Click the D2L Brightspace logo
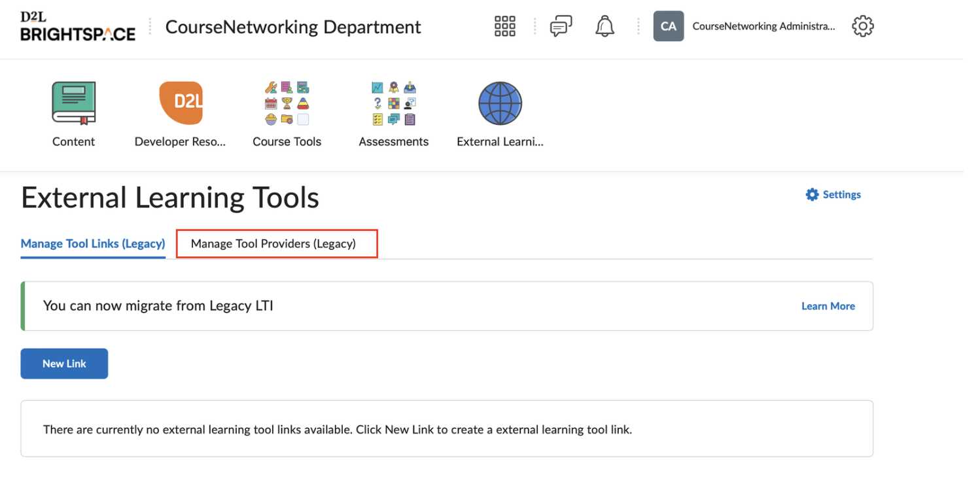The height and width of the screenshot is (484, 980). pos(78,26)
